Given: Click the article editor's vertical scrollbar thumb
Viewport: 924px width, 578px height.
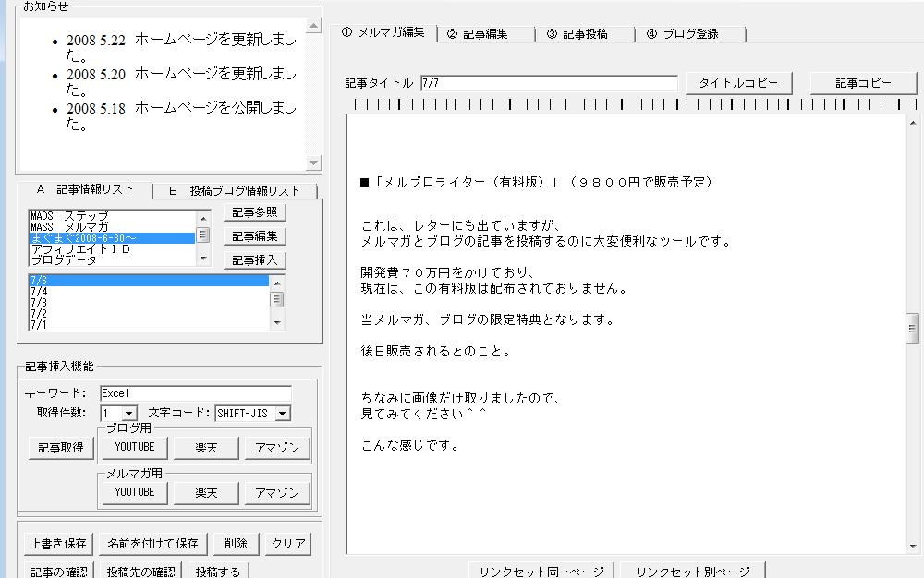Looking at the screenshot, I should (912, 328).
